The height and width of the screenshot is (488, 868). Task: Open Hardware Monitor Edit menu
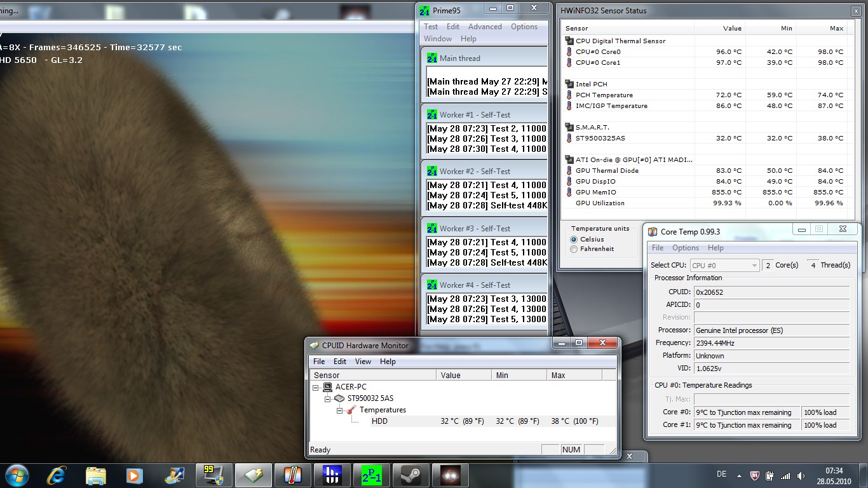340,362
